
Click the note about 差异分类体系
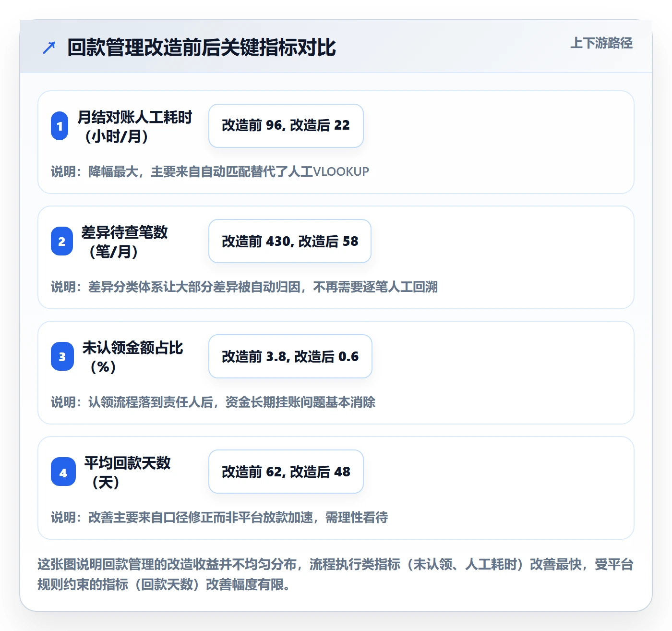pos(244,287)
